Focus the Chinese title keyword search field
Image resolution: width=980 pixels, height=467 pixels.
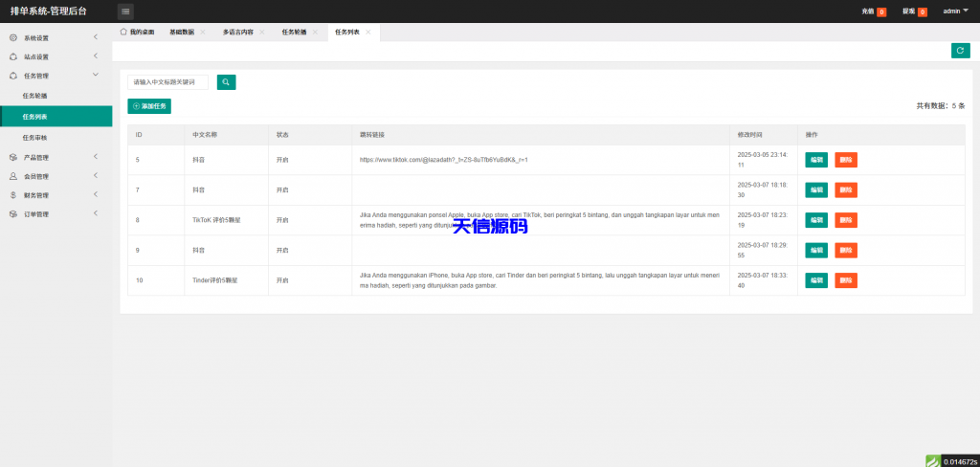click(x=168, y=82)
